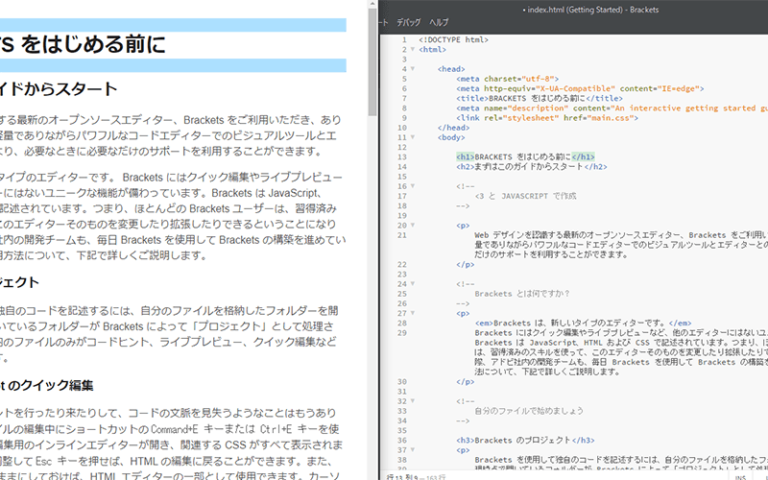Click line number 29 in the gutter
The image size is (768, 480).
click(x=402, y=333)
